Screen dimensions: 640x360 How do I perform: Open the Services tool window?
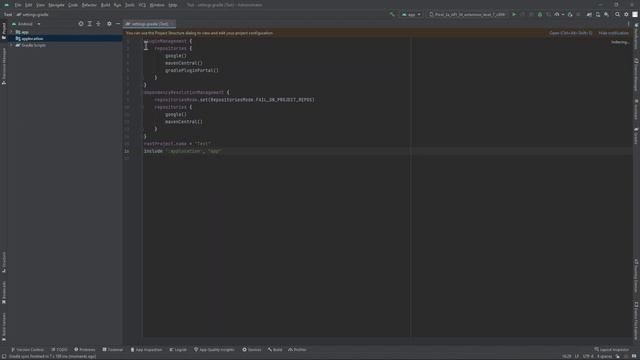(x=251, y=350)
